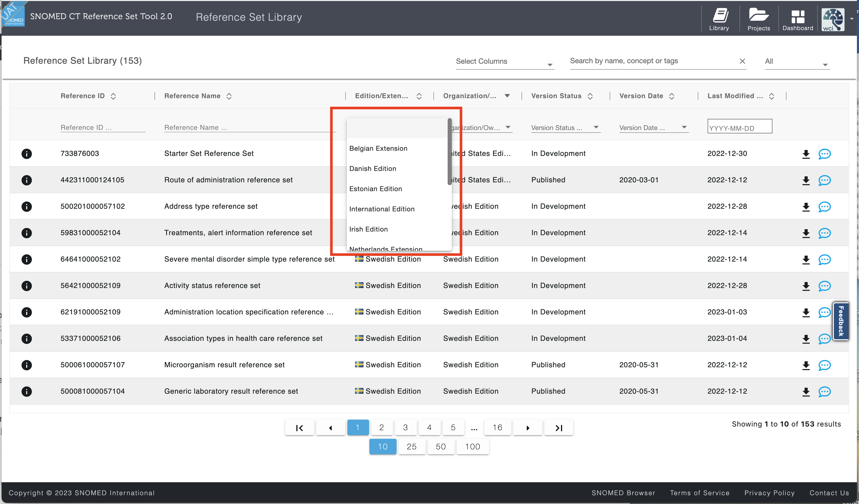Open Terms of Service link

[700, 493]
